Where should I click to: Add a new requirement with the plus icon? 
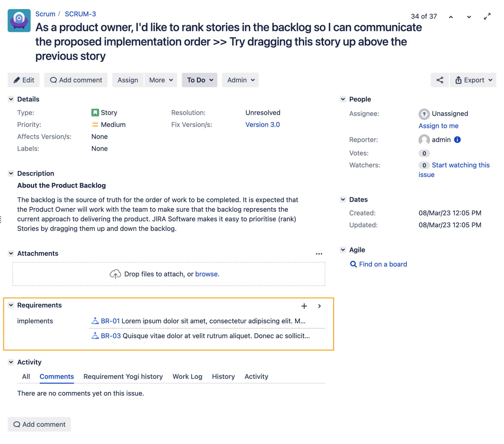point(304,306)
